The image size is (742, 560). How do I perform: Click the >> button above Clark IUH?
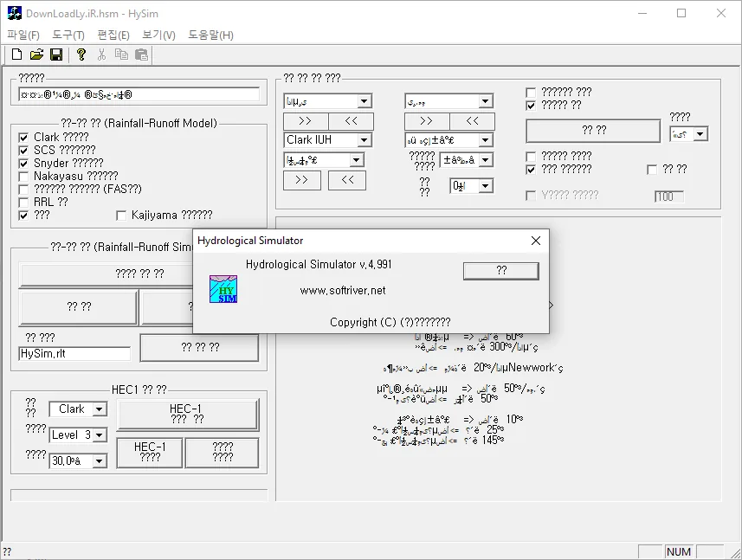(x=306, y=121)
